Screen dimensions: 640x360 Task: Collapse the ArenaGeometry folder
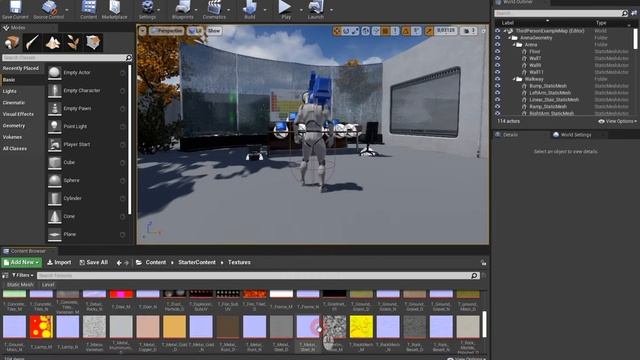point(509,38)
